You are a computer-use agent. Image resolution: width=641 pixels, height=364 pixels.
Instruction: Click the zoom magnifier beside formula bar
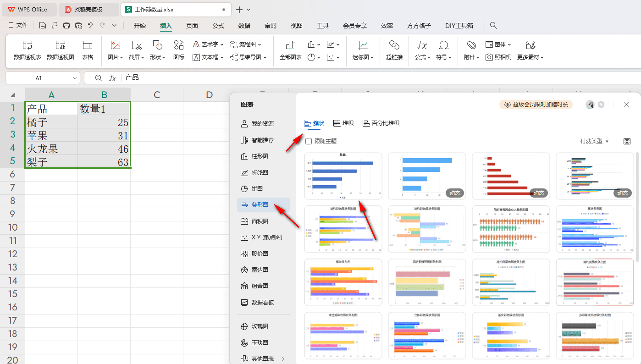pos(98,78)
